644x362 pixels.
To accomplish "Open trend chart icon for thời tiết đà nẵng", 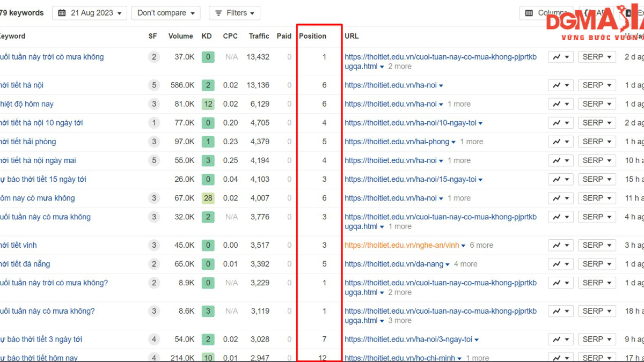I will pos(561,264).
